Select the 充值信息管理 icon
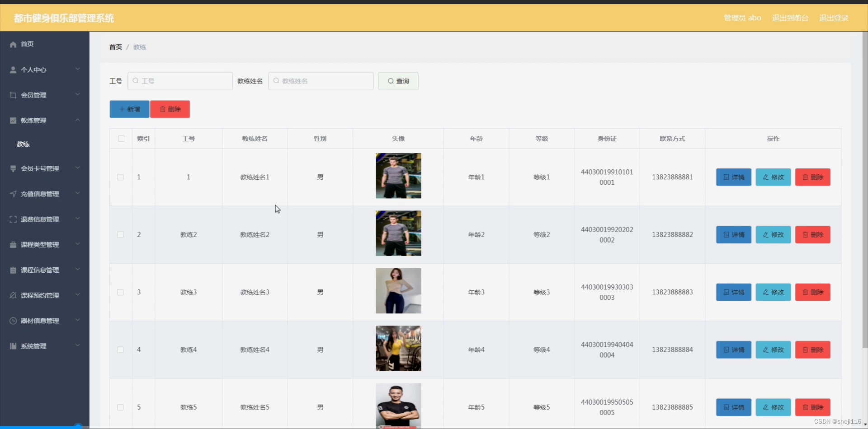 (12, 194)
